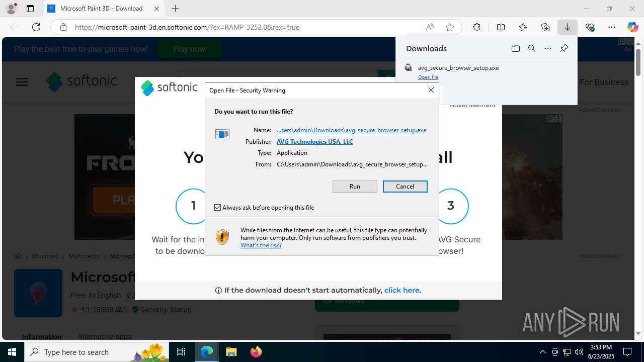Click the taskbar search box
Viewport: 644px width, 362px height.
pyautogui.click(x=98, y=352)
